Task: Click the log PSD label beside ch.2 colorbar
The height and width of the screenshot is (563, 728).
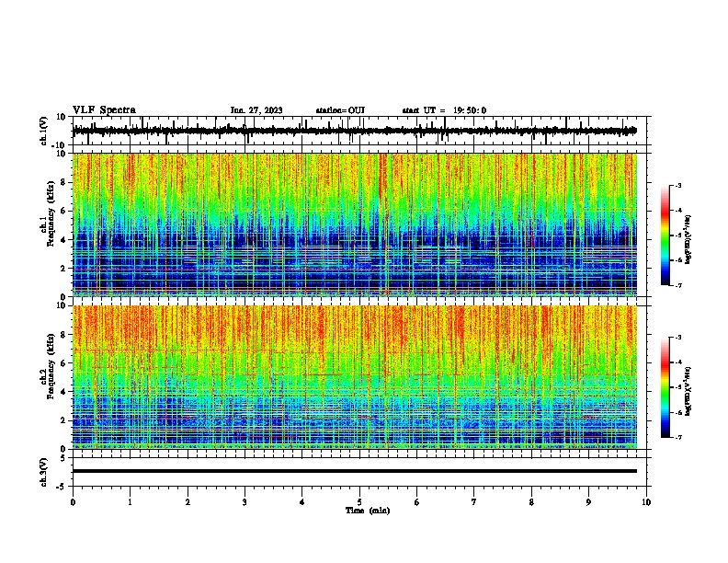Action: pos(688,392)
